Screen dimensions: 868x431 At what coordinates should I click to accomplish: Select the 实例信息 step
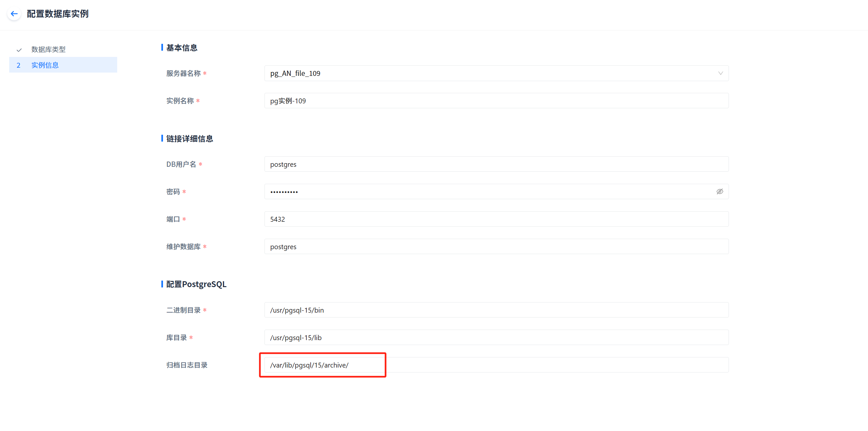45,65
